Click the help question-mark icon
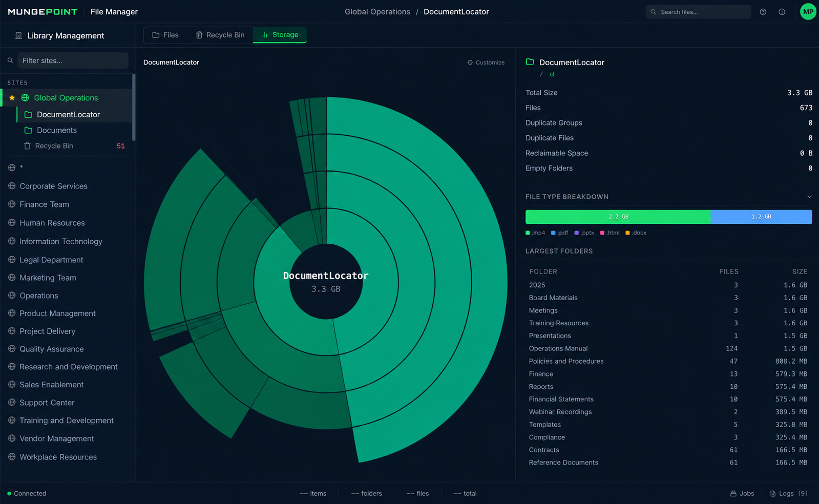 [763, 12]
